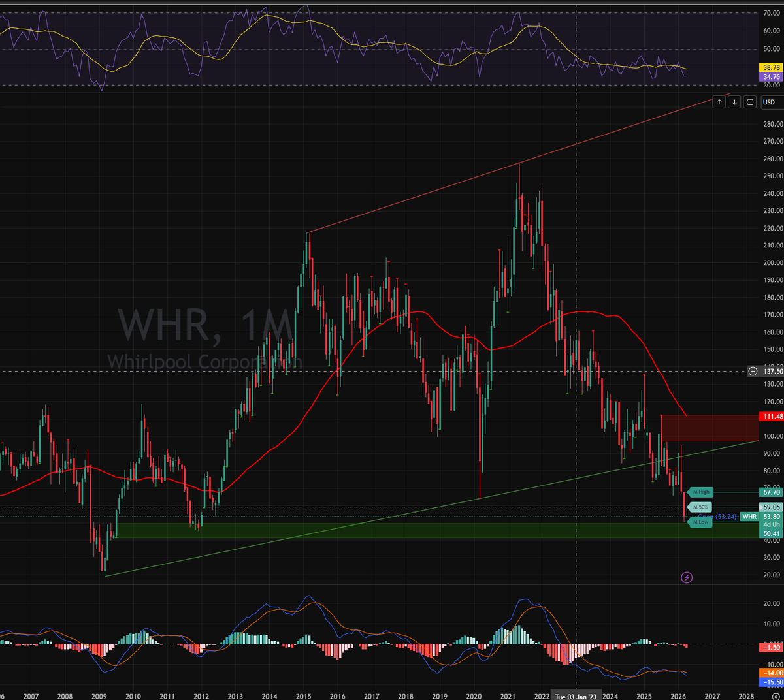The height and width of the screenshot is (700, 784).
Task: Click the 2015 label on time axis
Action: point(303,696)
